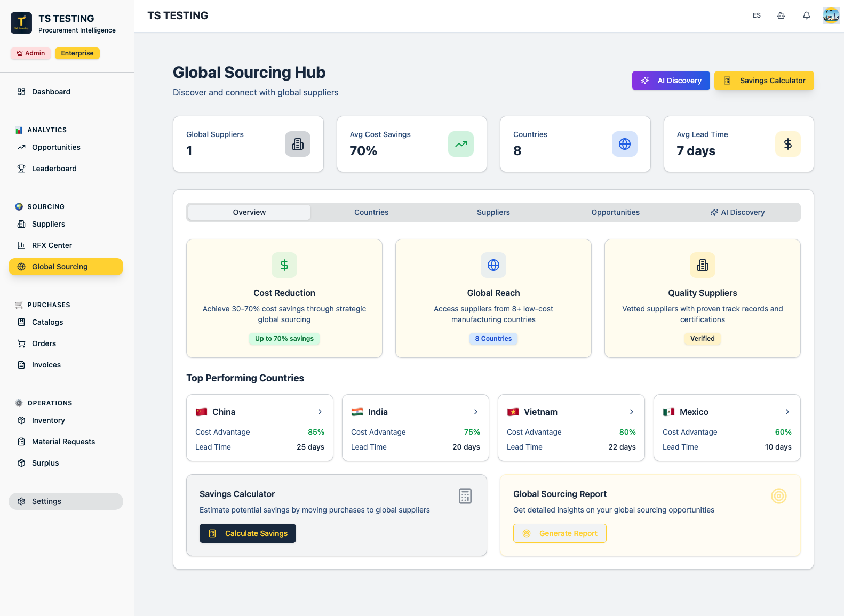Switch to the AI Discovery tab
Screen dimensions: 844x616
click(737, 212)
